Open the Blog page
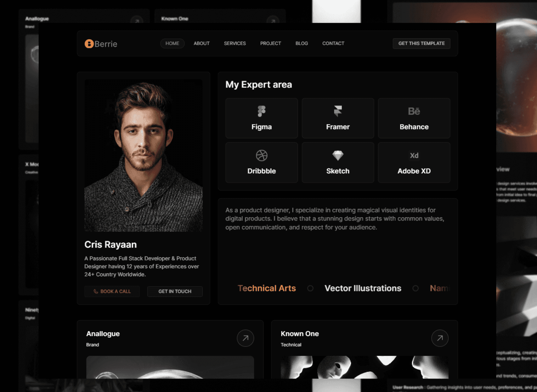 302,43
